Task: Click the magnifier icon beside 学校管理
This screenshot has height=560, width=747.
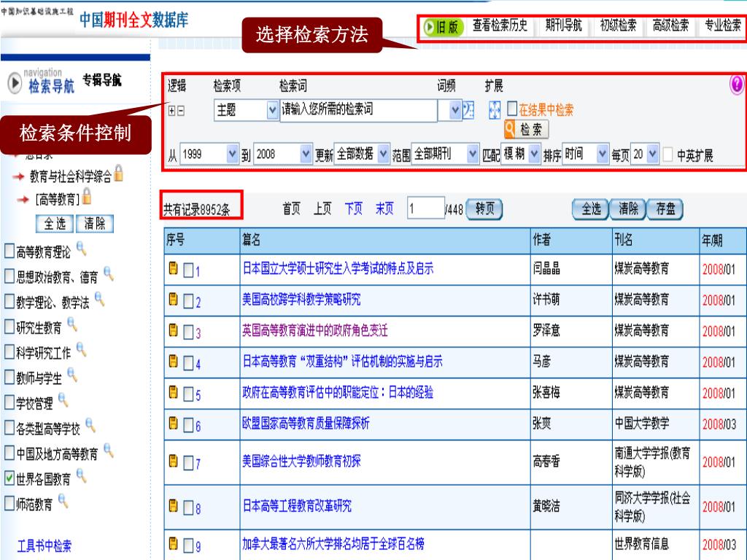Action: (63, 400)
